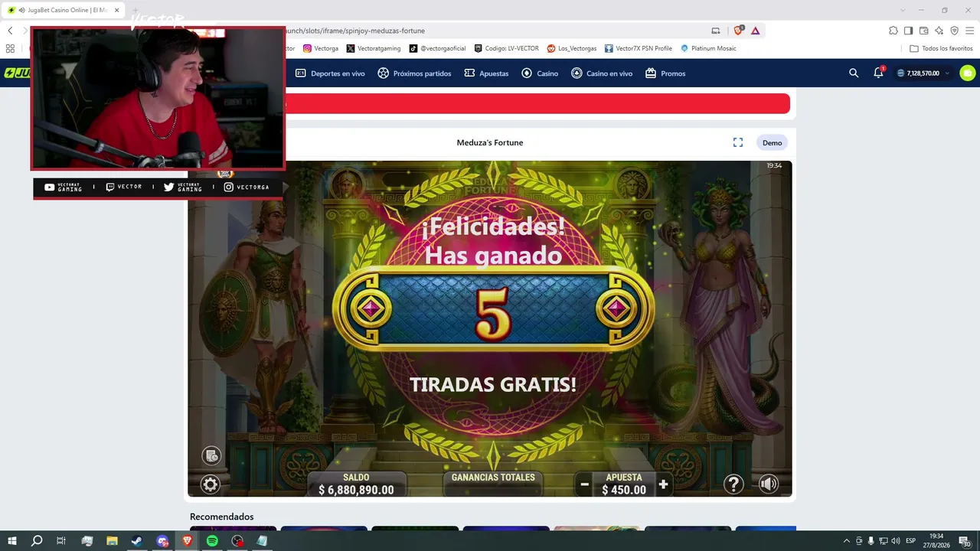The width and height of the screenshot is (980, 551).
Task: Open the Vector7X PSN Profile bookmark
Action: pos(638,48)
